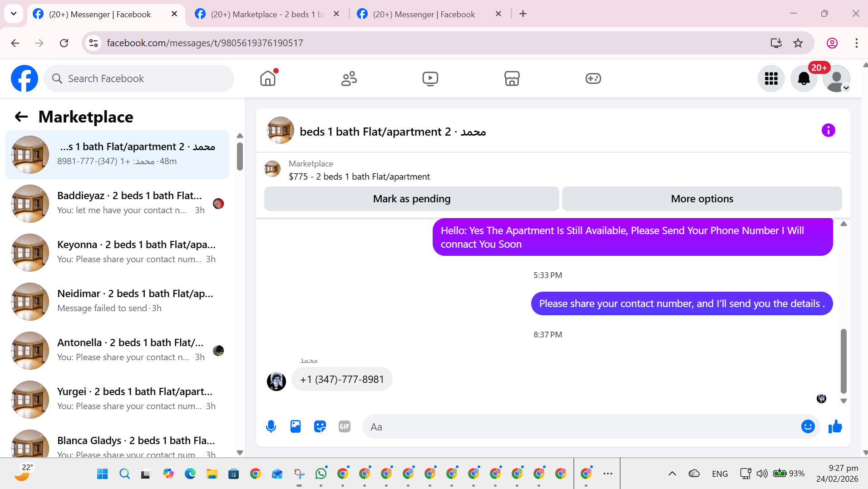The height and width of the screenshot is (489, 868).
Task: Reload the page
Action: pyautogui.click(x=64, y=43)
